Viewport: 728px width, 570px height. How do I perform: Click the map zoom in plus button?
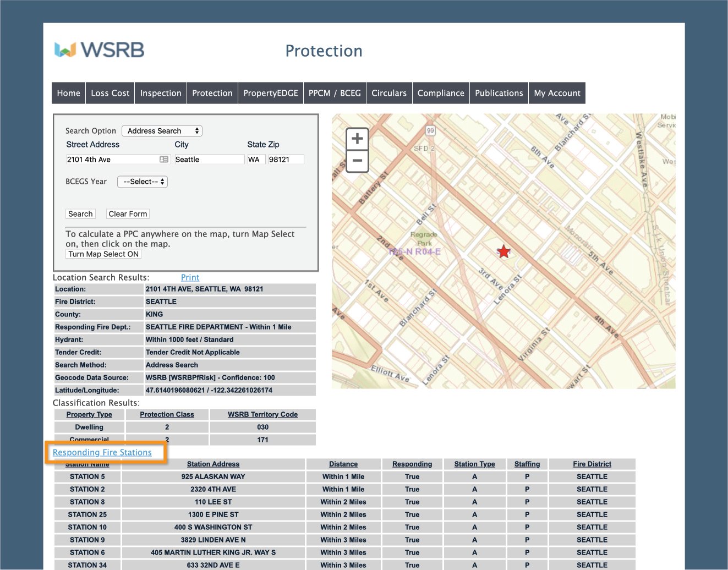[357, 139]
